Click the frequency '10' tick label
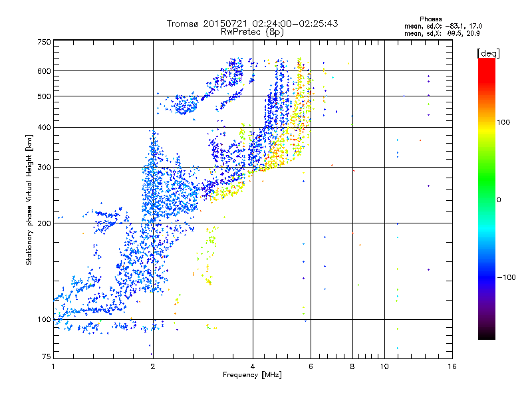 tap(384, 366)
